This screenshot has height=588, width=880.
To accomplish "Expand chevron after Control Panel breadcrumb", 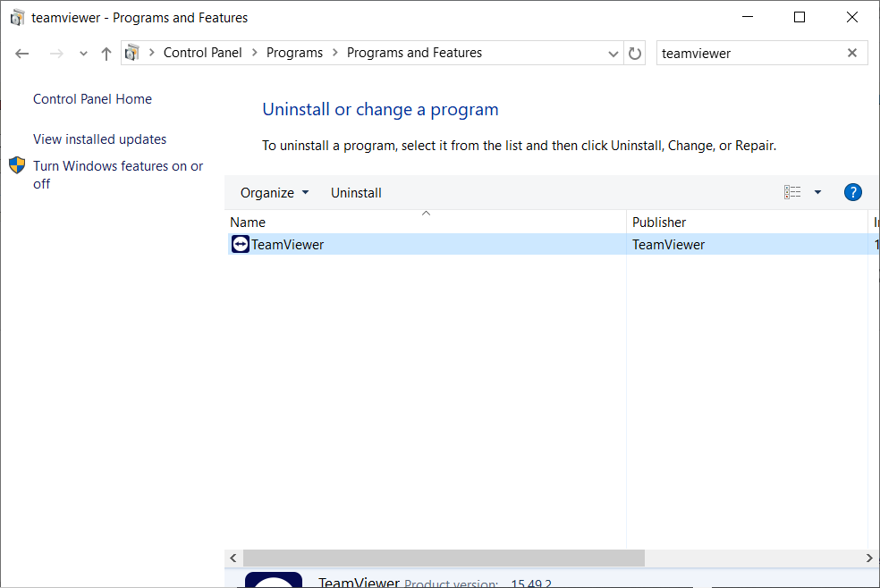I will click(255, 53).
